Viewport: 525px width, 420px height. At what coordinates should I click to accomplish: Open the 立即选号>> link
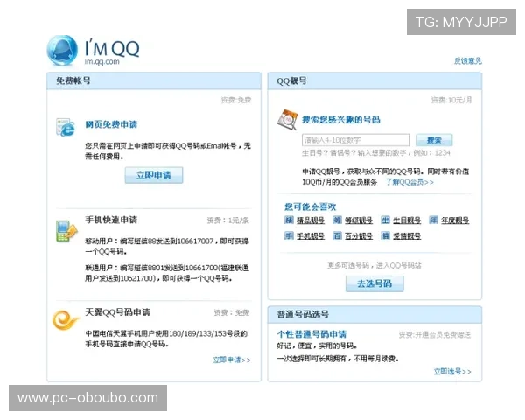click(452, 371)
